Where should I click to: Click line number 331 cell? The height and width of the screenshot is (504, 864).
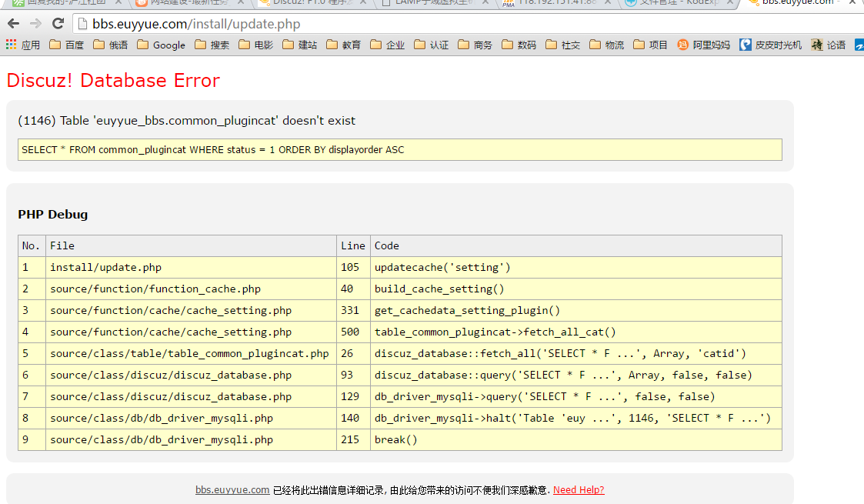pos(353,310)
